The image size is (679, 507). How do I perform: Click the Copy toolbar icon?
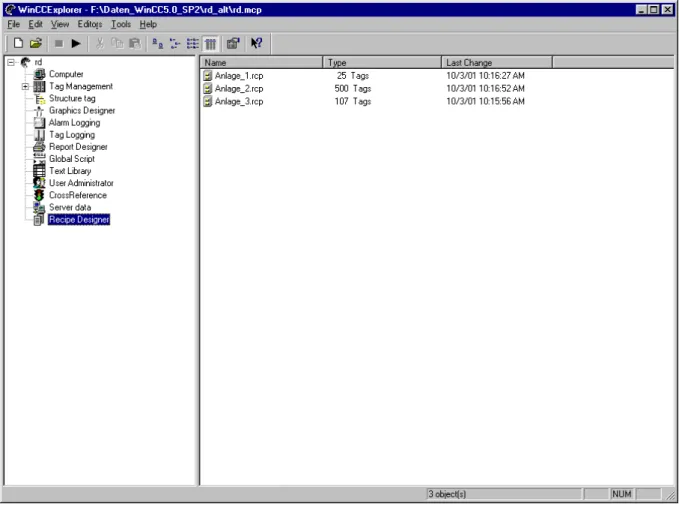pos(117,43)
